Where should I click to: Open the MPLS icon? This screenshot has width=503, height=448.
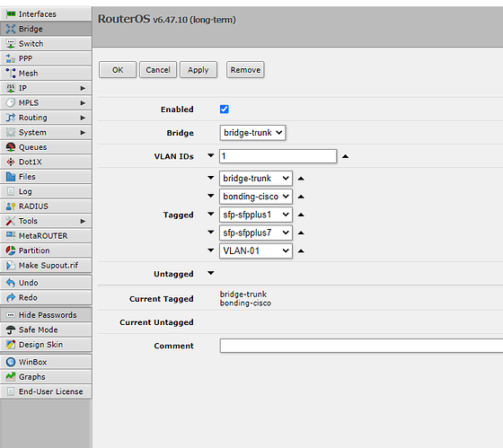coord(11,102)
